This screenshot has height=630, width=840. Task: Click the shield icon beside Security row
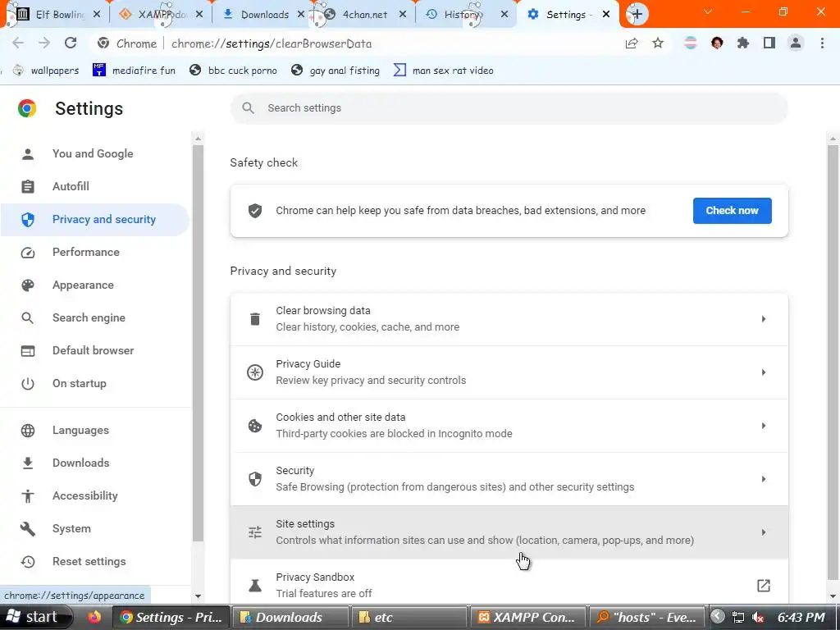[x=255, y=479]
